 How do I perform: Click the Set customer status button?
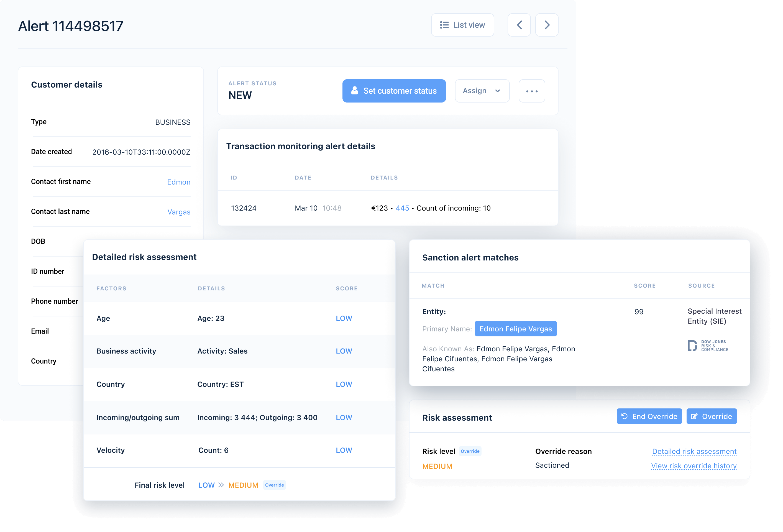[x=394, y=91]
